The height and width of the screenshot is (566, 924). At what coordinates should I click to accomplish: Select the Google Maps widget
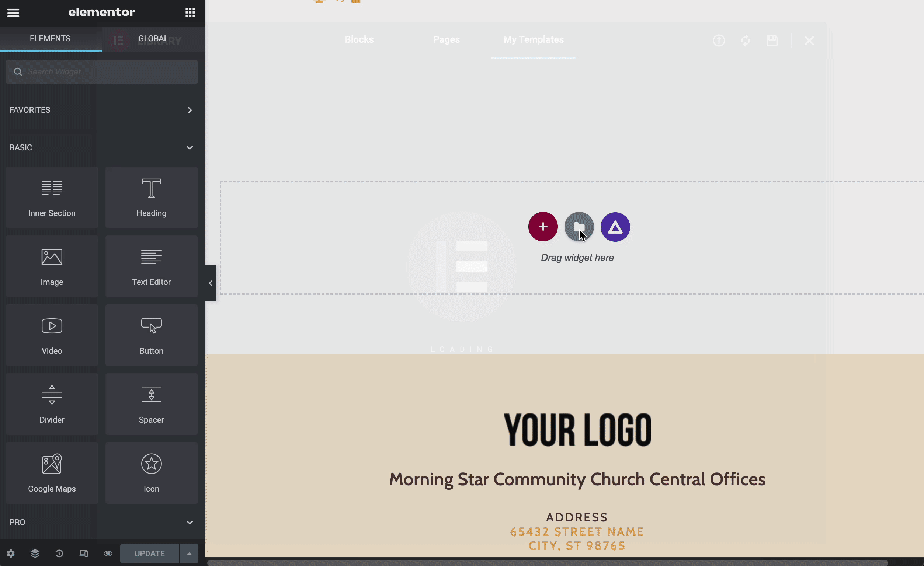point(51,473)
